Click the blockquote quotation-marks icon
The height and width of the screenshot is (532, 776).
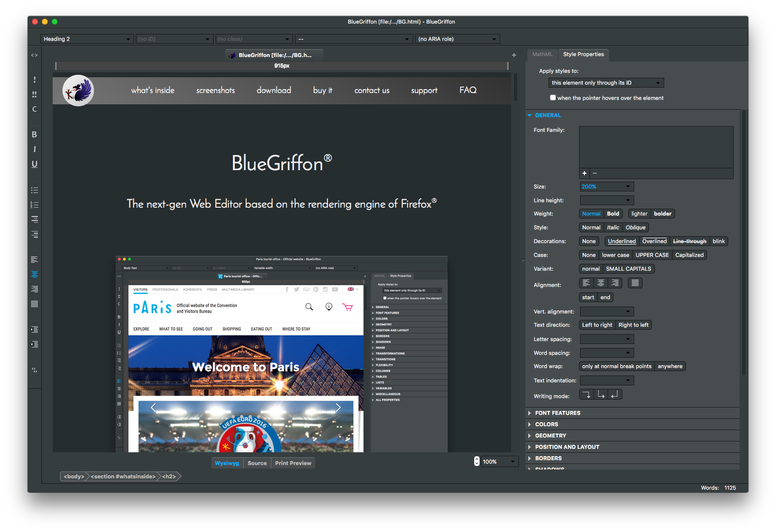34,370
